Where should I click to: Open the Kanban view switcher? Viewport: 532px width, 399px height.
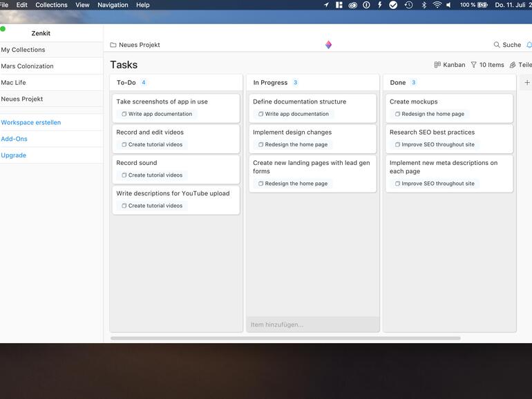(x=450, y=64)
